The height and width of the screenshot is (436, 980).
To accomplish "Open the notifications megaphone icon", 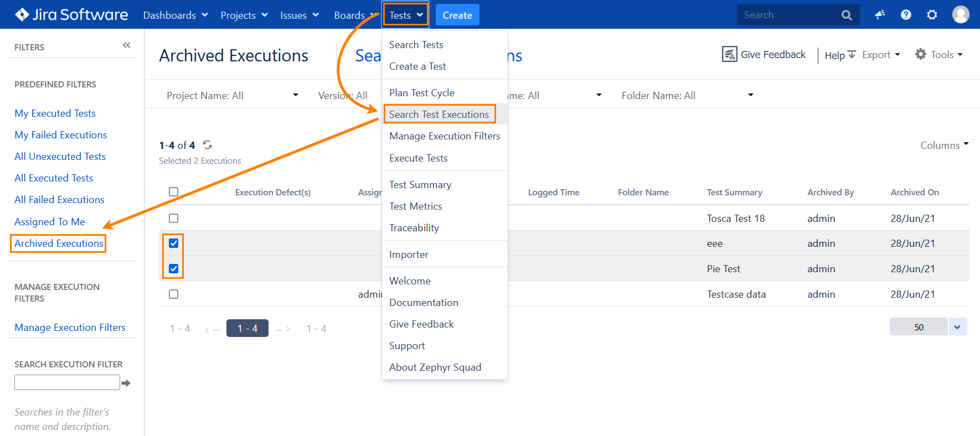I will point(880,15).
